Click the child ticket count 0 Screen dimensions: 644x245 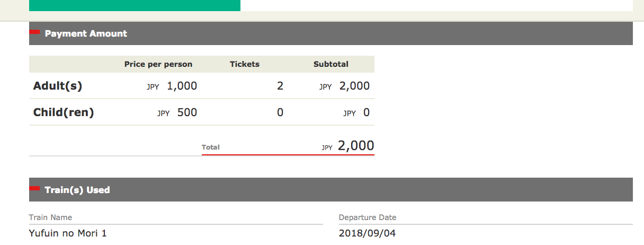point(280,112)
